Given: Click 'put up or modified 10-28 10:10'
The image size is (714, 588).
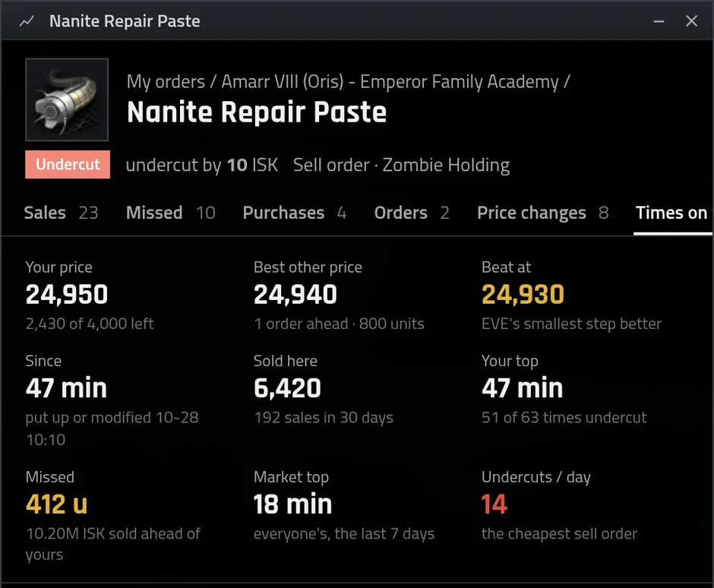Looking at the screenshot, I should [x=112, y=428].
